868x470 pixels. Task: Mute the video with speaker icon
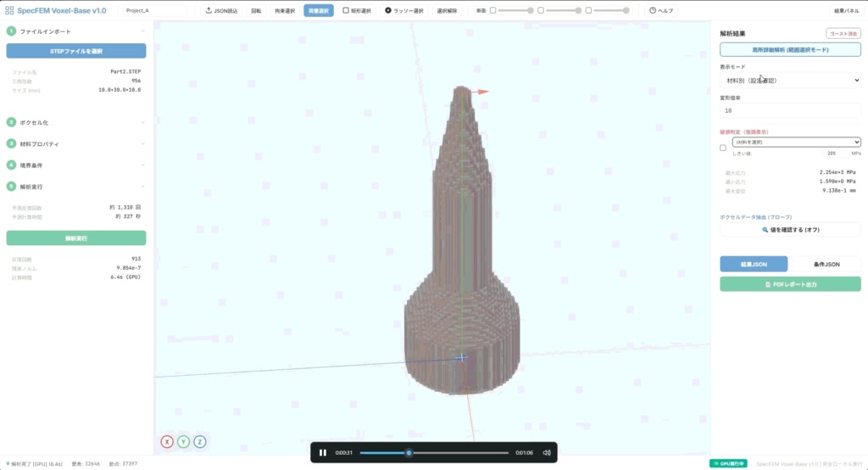pos(547,453)
